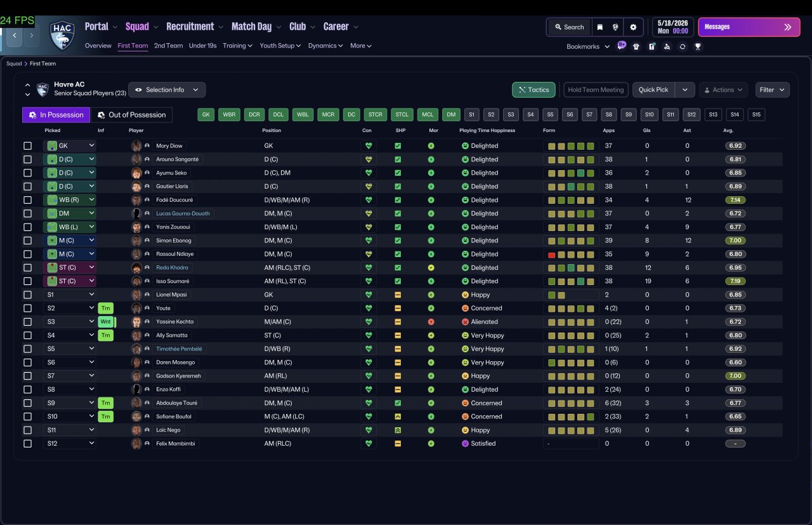The height and width of the screenshot is (525, 812).
Task: Open the Tactics button
Action: 534,90
